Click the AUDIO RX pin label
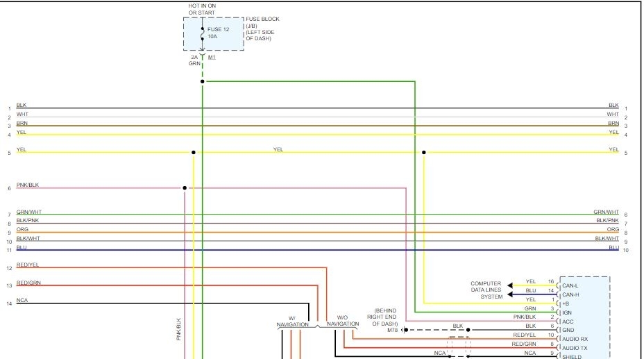Viewport: 644px width, 359px height. [x=575, y=339]
